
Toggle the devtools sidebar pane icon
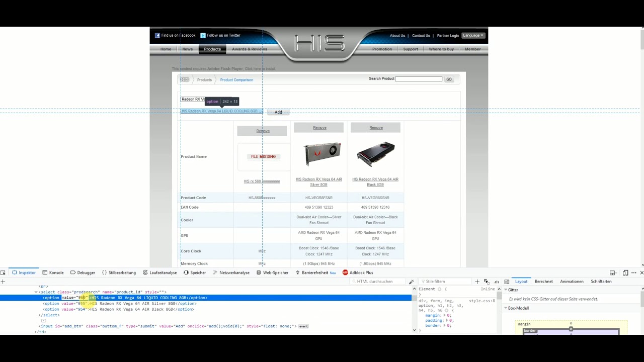(x=507, y=282)
